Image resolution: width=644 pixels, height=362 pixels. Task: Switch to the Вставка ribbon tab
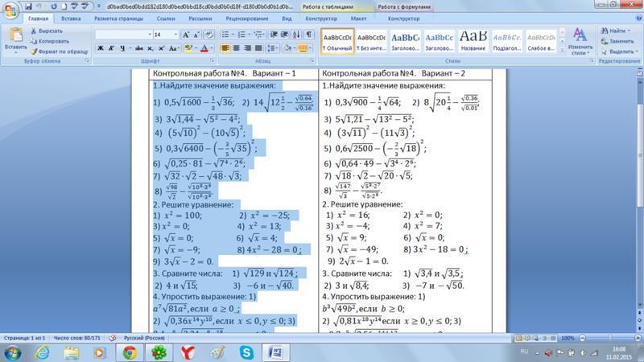tap(70, 17)
